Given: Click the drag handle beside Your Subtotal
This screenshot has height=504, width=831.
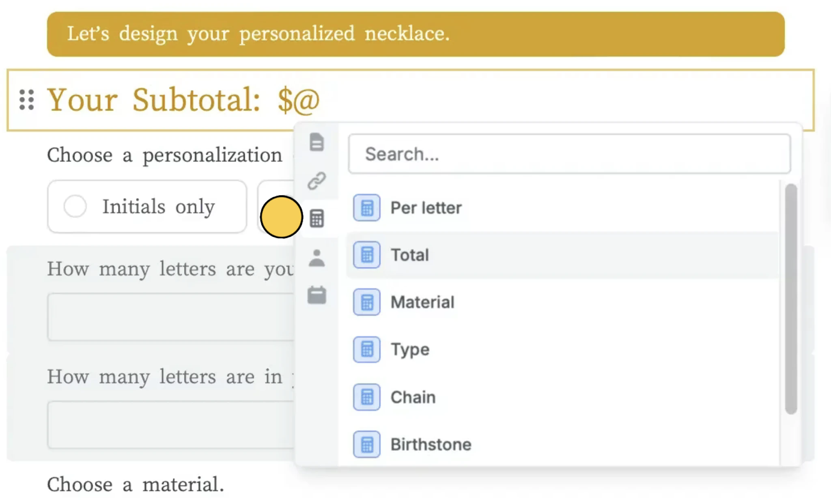Looking at the screenshot, I should point(27,100).
